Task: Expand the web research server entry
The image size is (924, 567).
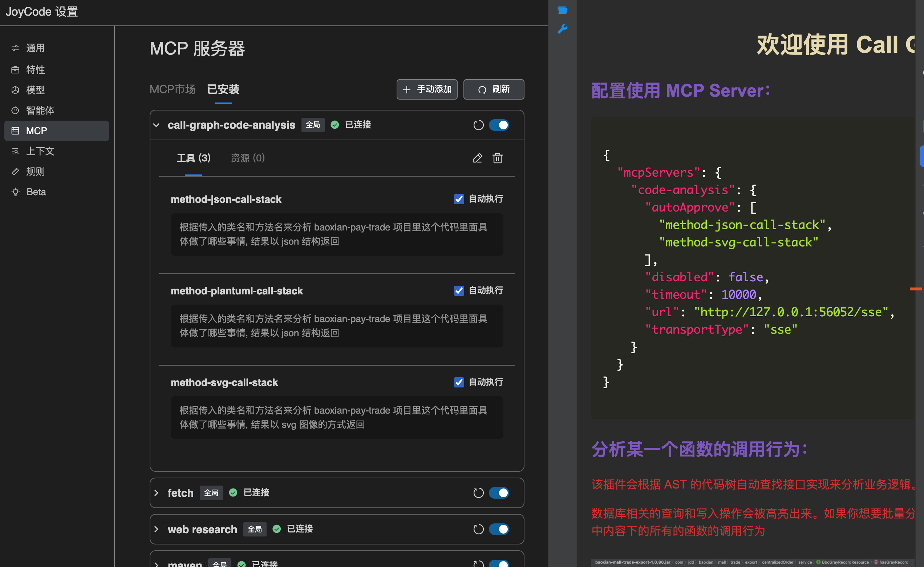Action: pos(157,529)
